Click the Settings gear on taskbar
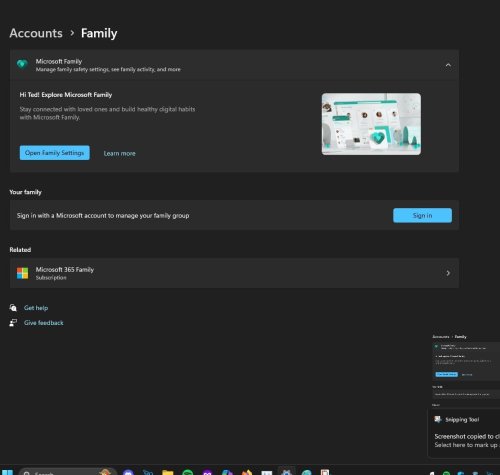500x475 pixels. point(286,472)
